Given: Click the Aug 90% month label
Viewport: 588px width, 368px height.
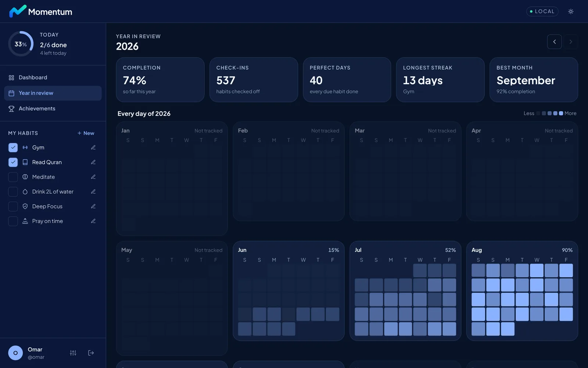Looking at the screenshot, I should click(477, 250).
